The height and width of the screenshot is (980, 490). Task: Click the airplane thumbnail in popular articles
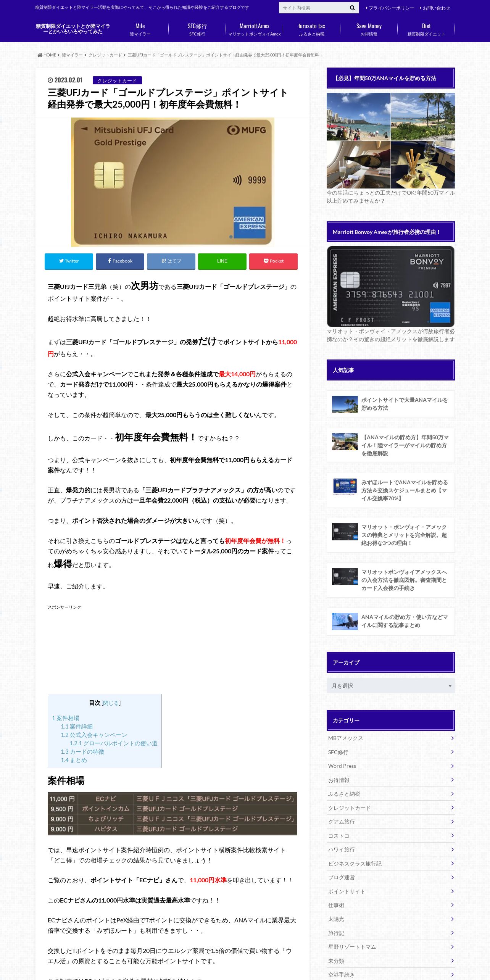coord(345,621)
